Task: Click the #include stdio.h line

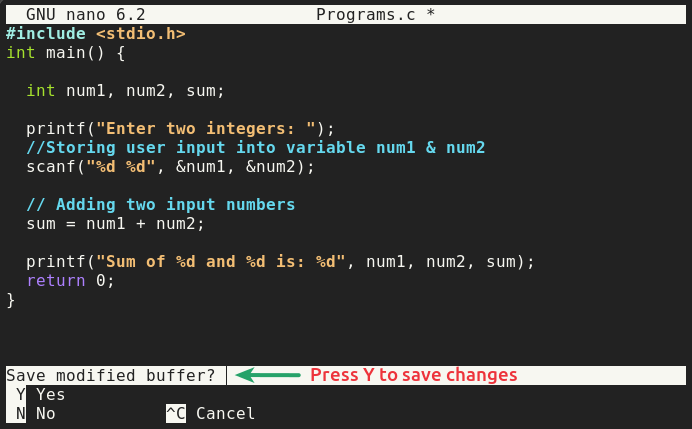Action: click(x=96, y=34)
